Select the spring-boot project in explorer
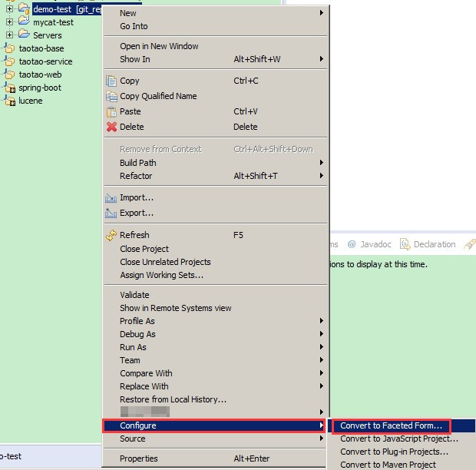This screenshot has height=470, width=476. pos(40,88)
